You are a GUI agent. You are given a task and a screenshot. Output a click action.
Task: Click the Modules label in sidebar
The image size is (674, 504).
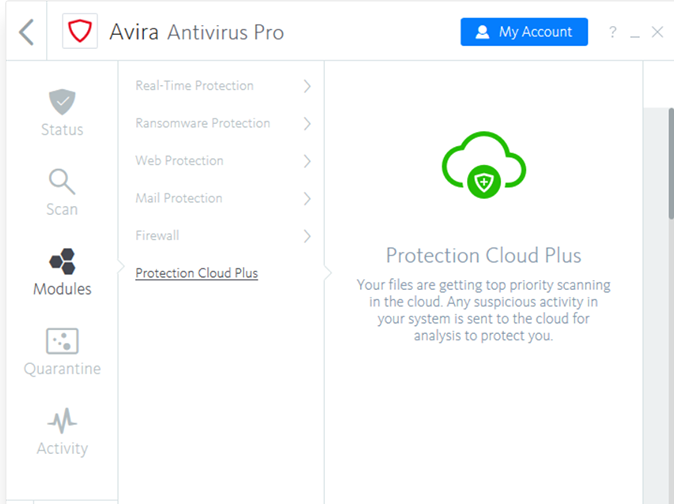pos(62,289)
